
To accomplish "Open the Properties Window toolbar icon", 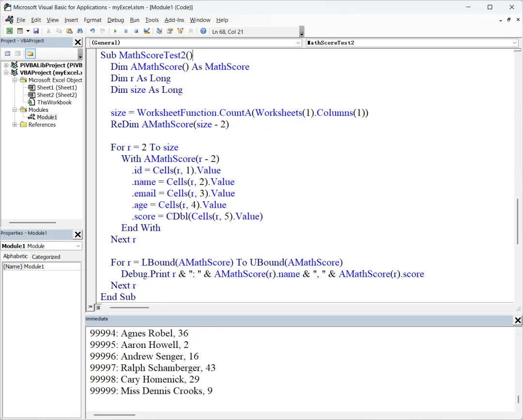I will point(170,31).
